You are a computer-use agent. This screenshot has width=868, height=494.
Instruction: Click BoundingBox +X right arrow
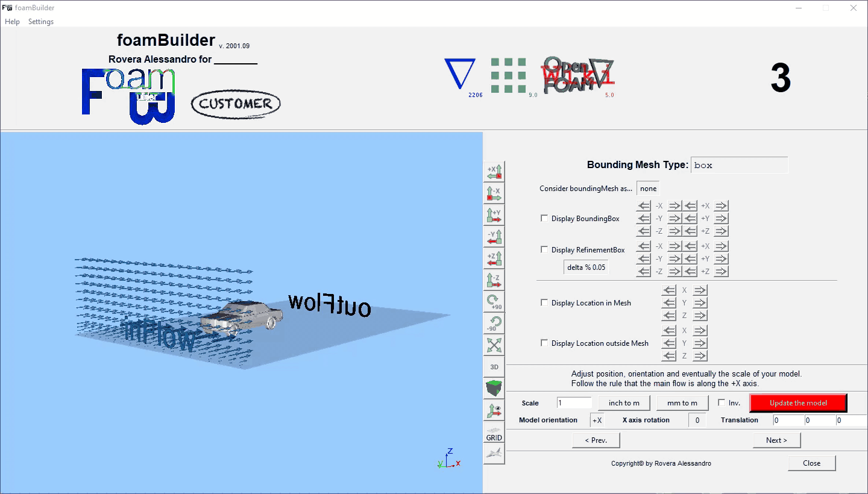point(721,206)
